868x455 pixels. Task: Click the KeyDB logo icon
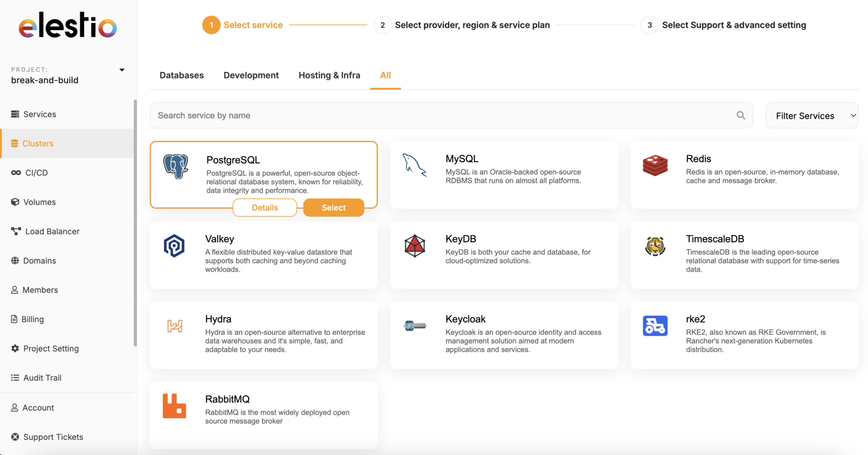pos(414,246)
